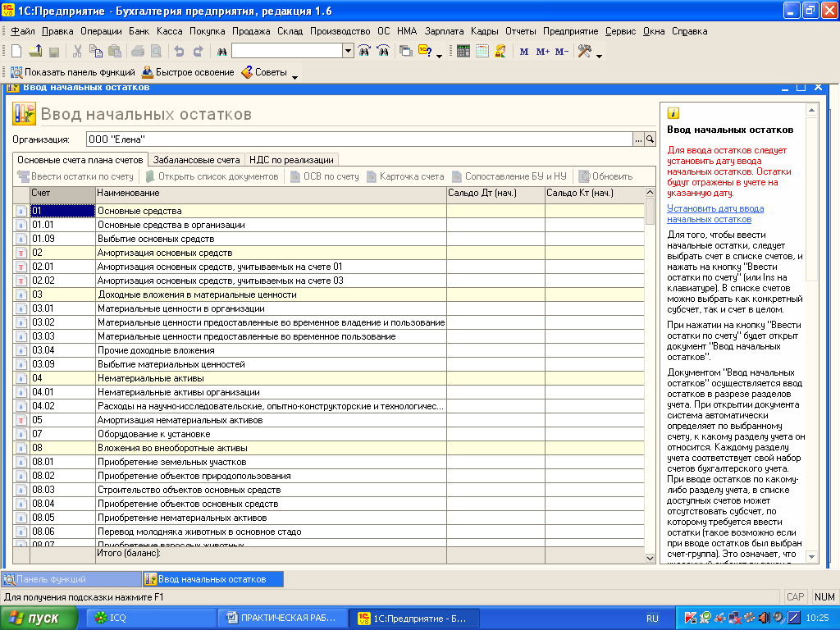Open the Зарплата menu
840x630 pixels.
click(x=444, y=31)
